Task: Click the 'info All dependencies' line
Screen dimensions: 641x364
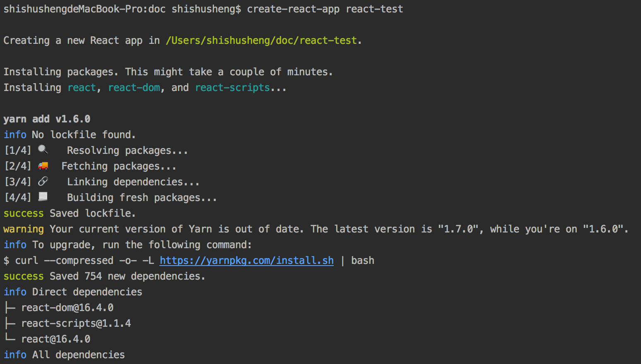Action: tap(64, 355)
